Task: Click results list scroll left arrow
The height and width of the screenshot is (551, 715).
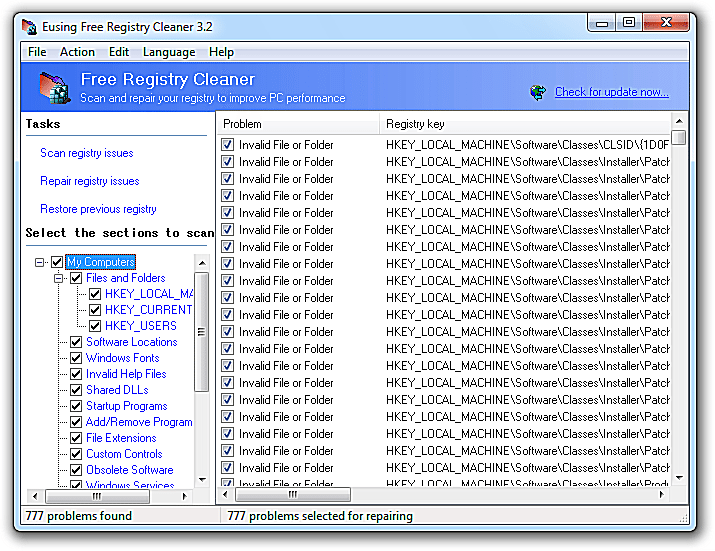Action: click(x=225, y=494)
